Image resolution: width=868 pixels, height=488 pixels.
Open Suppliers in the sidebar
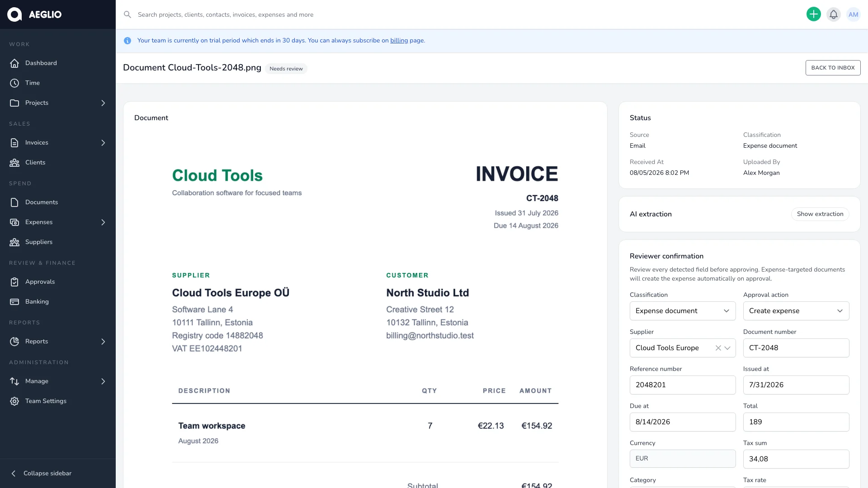click(58, 242)
